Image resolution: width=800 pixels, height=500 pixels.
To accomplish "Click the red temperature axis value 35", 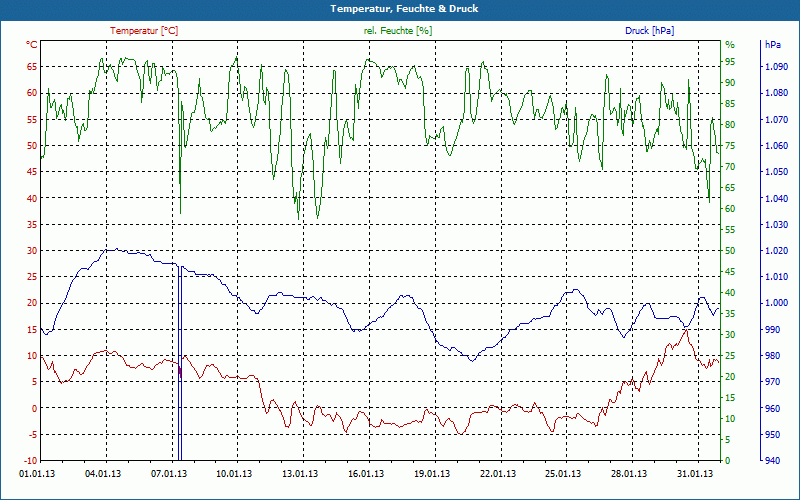I will click(32, 224).
